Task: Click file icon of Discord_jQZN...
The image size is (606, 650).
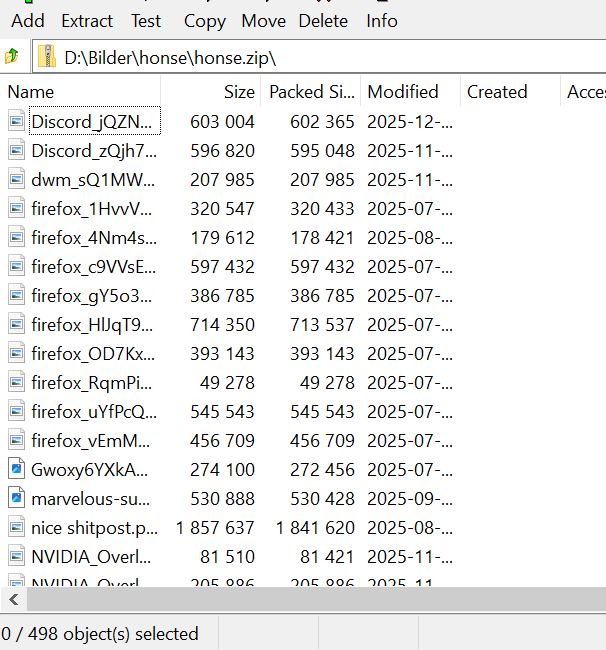Action: [x=17, y=121]
